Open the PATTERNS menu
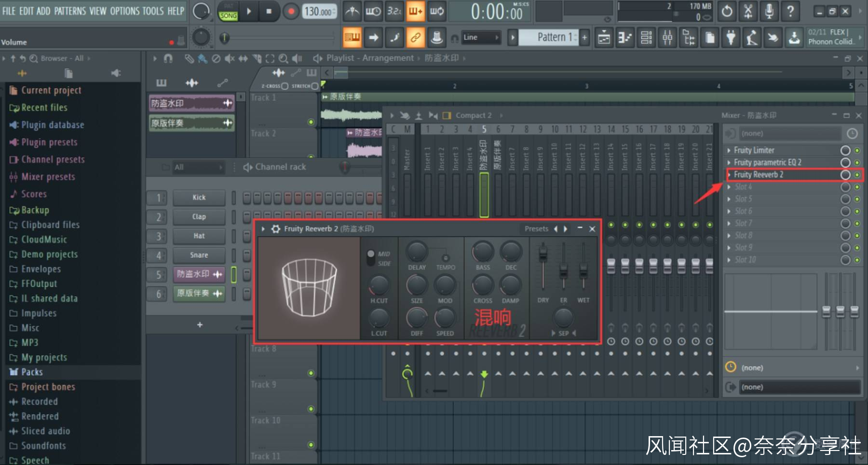The image size is (868, 465). tap(70, 11)
